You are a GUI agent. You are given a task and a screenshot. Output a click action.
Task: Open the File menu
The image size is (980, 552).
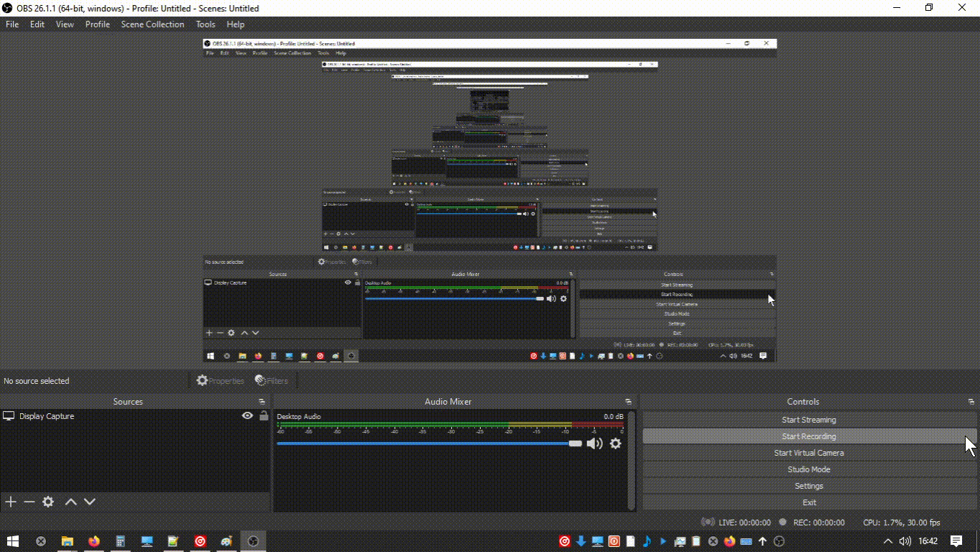pos(12,24)
